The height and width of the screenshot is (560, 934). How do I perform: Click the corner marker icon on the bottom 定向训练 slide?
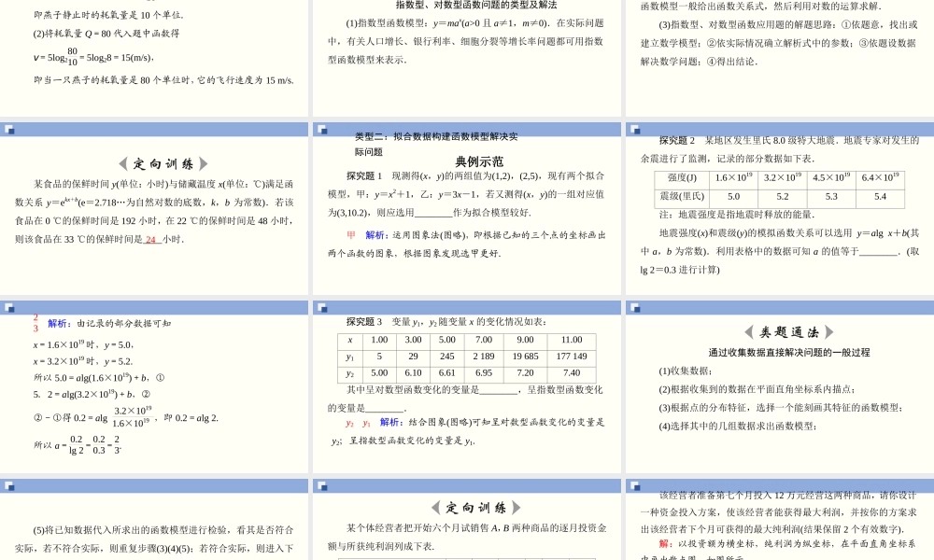[322, 486]
